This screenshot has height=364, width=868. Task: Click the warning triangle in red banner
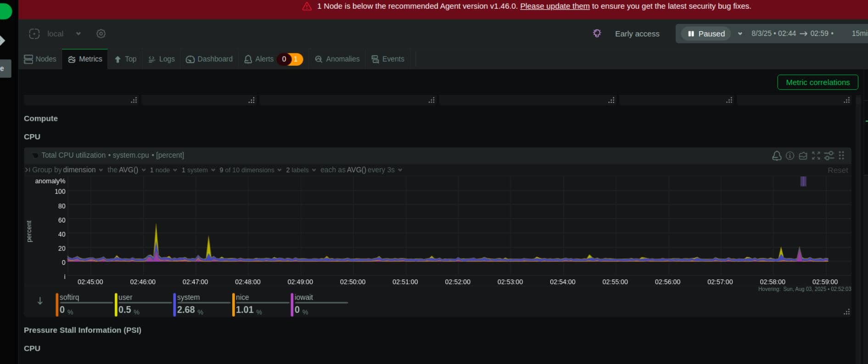[307, 6]
